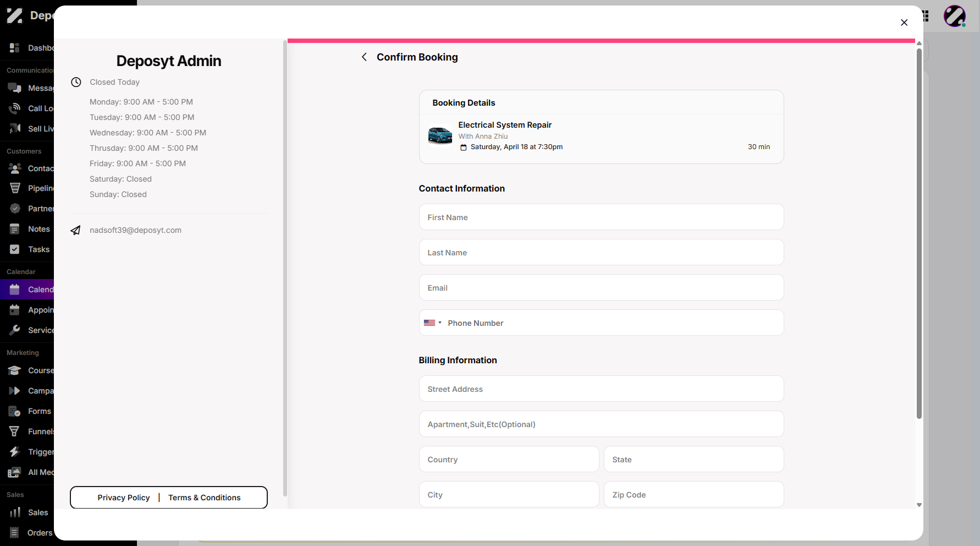Focus the City field
Image resolution: width=980 pixels, height=546 pixels.
pyautogui.click(x=509, y=495)
